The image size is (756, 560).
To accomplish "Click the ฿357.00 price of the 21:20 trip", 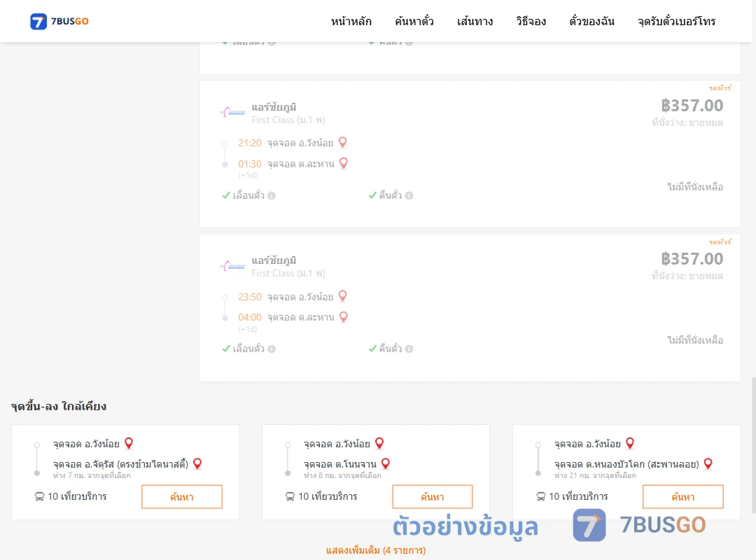I will click(692, 105).
